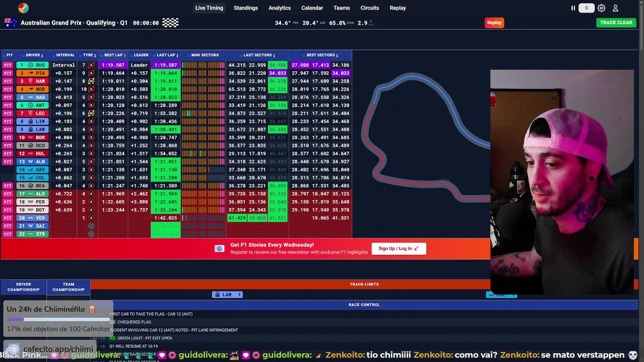Click the mini sectors bar for RUS
Viewport: 644px width, 362px height.
click(203, 65)
